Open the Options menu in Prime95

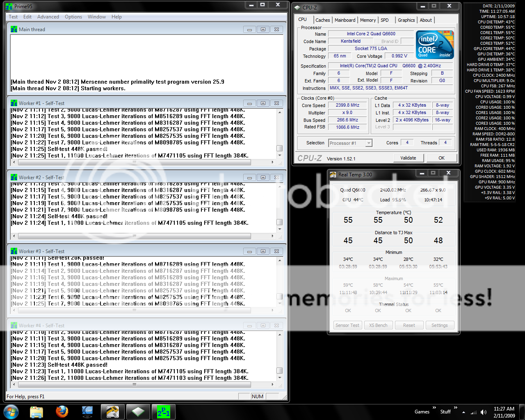(73, 17)
